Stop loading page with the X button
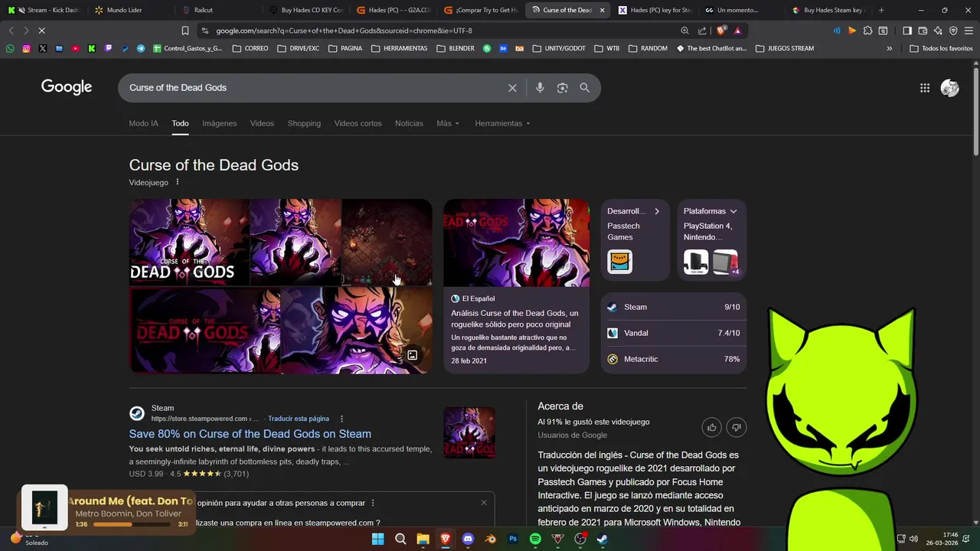Screen dimensions: 980x551 (42, 31)
